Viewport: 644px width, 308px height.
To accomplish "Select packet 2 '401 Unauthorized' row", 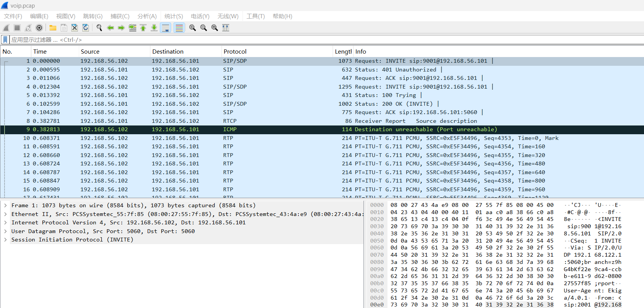I will coord(322,70).
